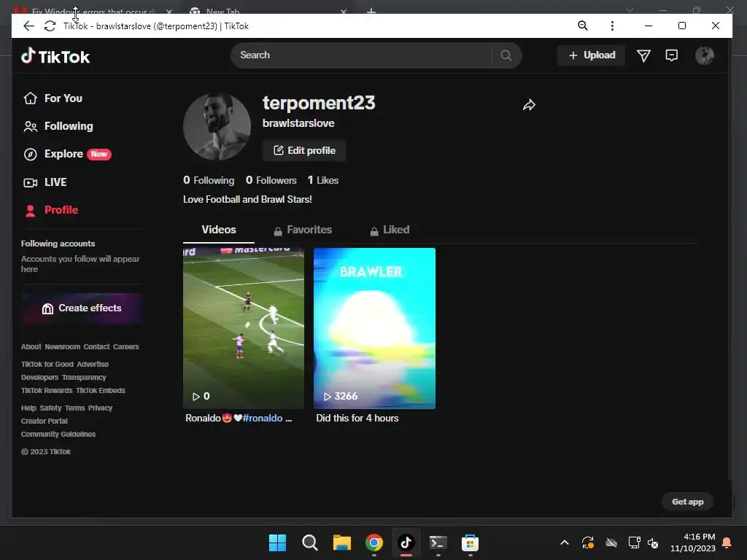Click Edit profile button
The image size is (747, 560).
[304, 150]
